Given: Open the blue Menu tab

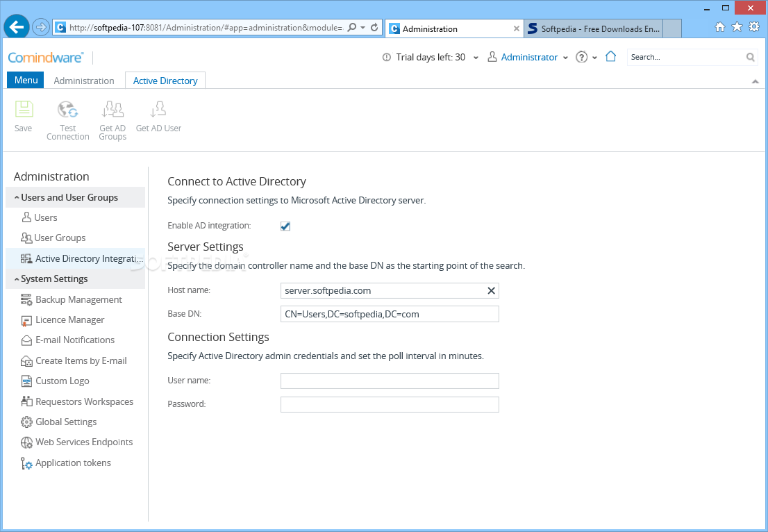Looking at the screenshot, I should [26, 80].
